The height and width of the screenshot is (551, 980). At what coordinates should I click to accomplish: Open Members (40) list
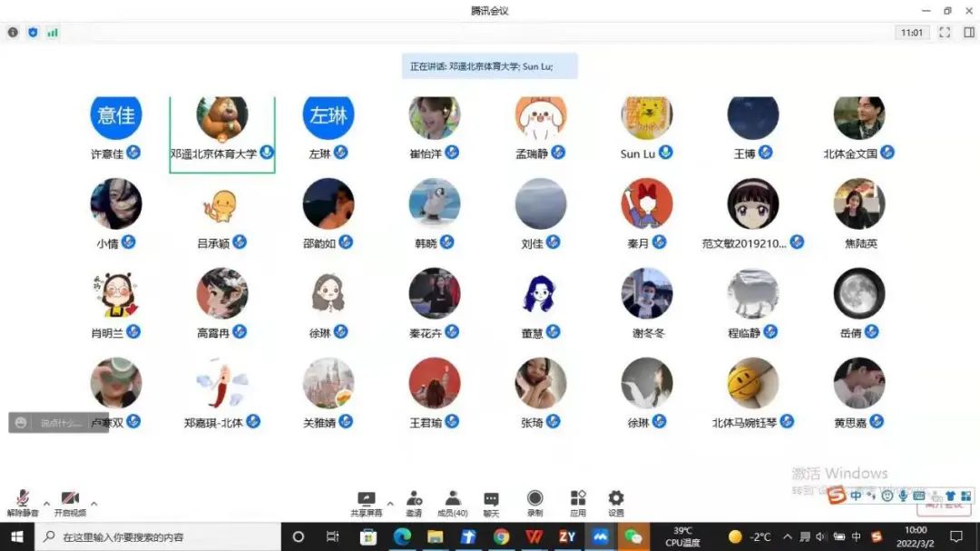pyautogui.click(x=453, y=504)
